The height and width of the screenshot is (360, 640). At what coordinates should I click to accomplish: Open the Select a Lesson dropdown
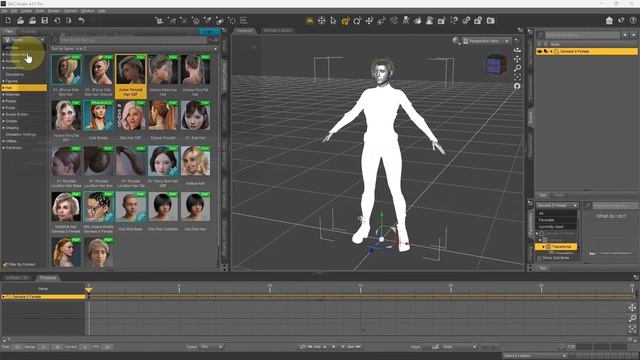click(535, 356)
